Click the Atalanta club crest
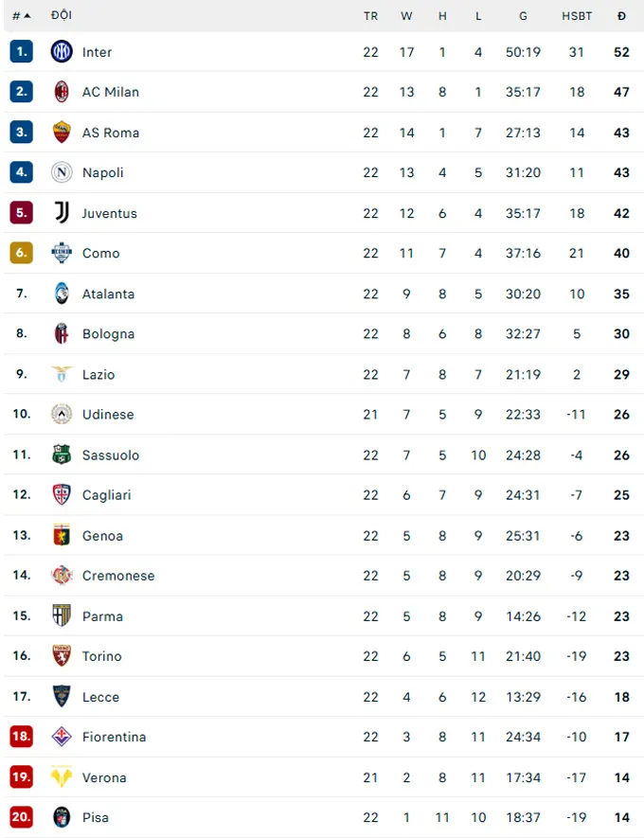Viewport: 644px width, 838px height. coord(62,294)
